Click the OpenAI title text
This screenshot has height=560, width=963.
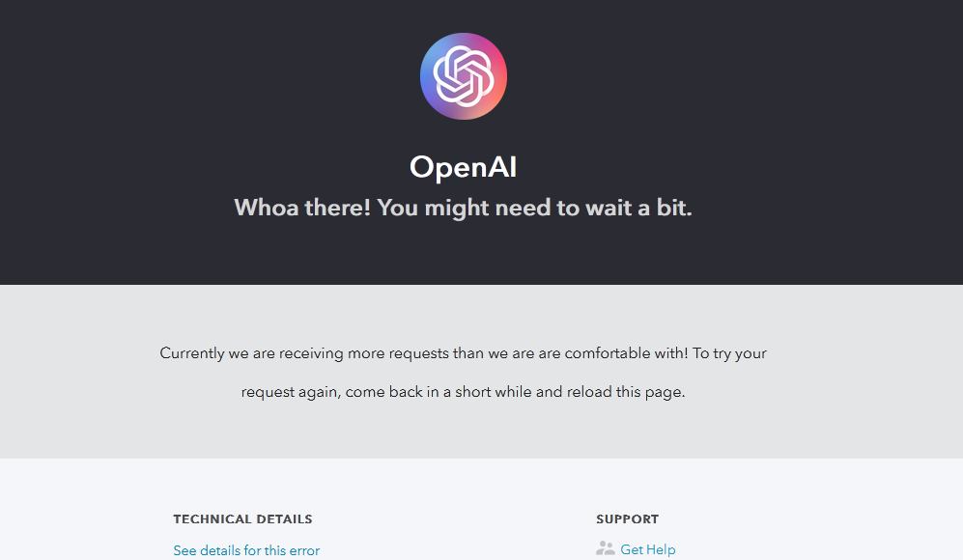pos(463,166)
